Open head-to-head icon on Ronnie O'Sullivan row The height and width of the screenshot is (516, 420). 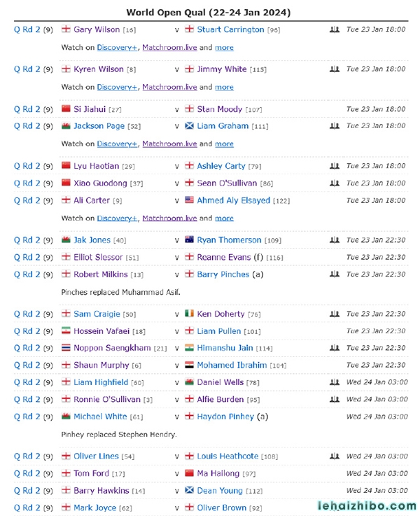click(335, 400)
